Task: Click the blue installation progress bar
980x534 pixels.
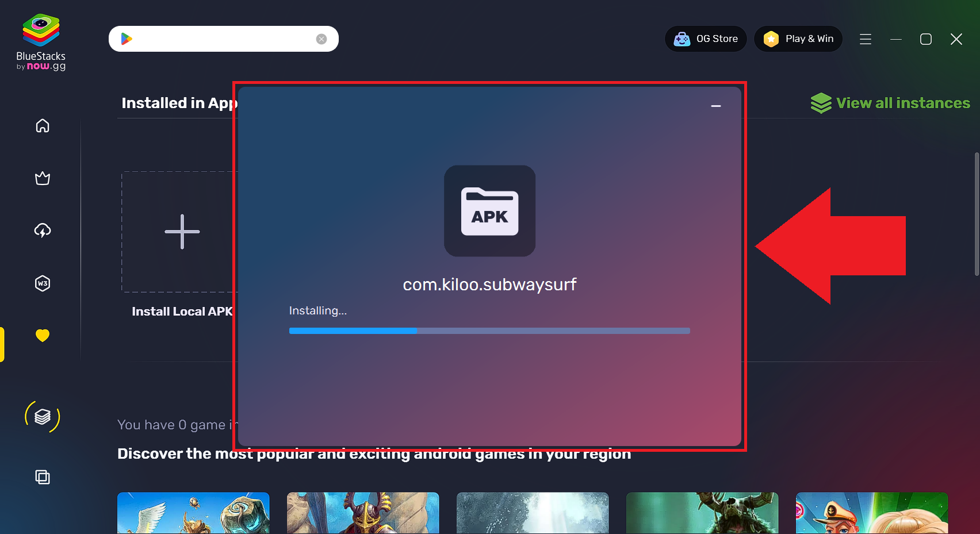Action: point(489,331)
